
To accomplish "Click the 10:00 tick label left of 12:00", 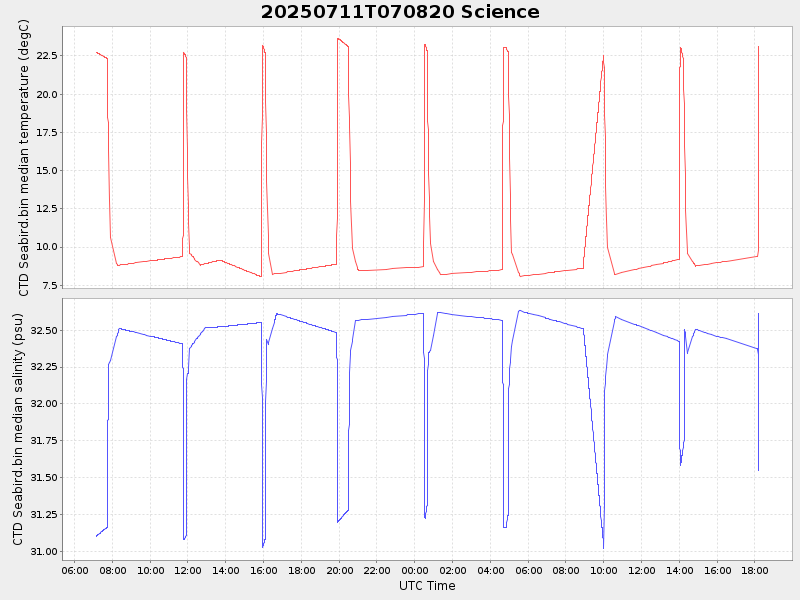I will click(x=151, y=570).
